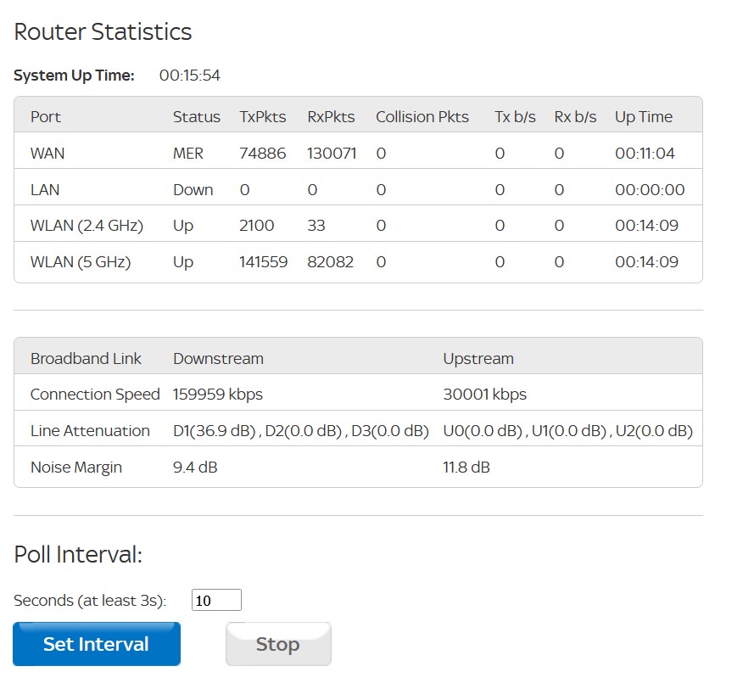Click the poll interval seconds input field
The height and width of the screenshot is (700, 743).
click(217, 599)
